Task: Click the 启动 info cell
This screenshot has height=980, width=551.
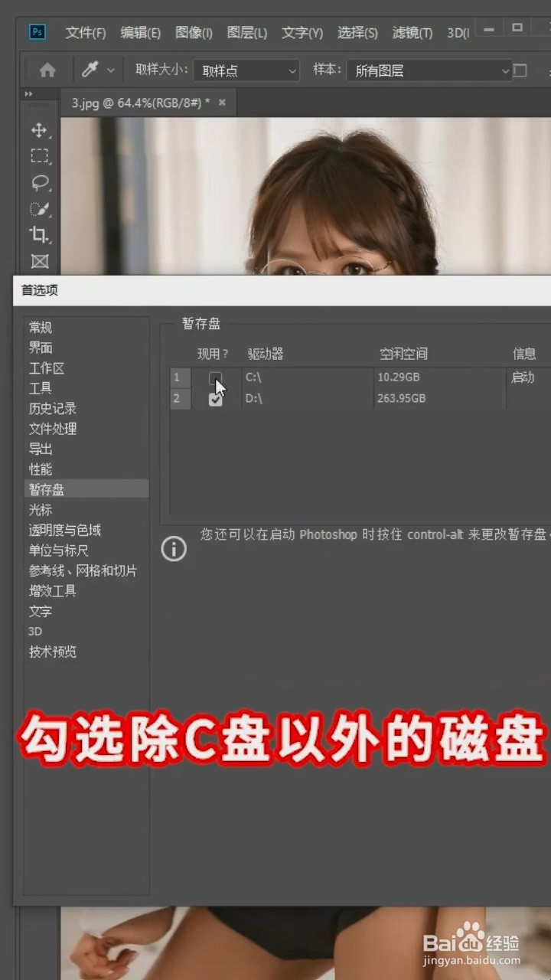Action: (x=528, y=377)
